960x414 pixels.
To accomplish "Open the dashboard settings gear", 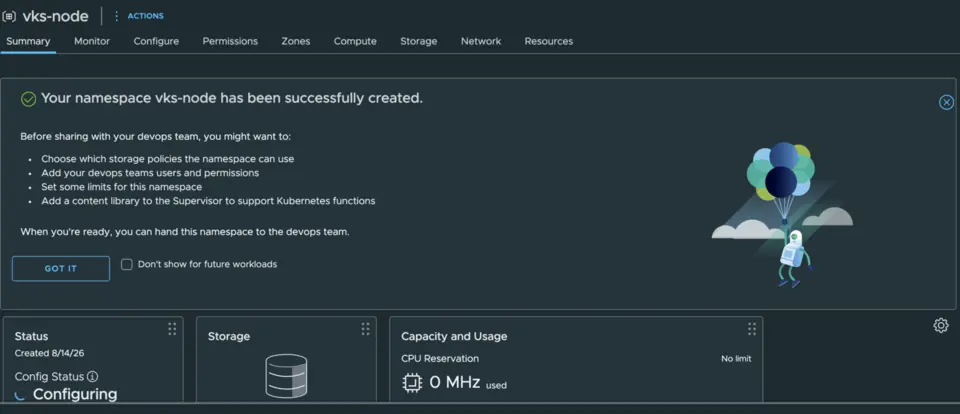I will (x=941, y=325).
